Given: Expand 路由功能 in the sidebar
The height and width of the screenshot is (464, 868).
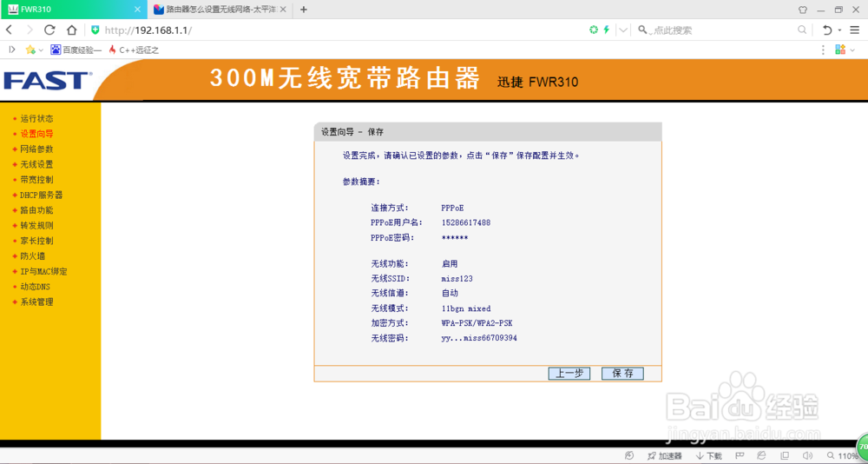Looking at the screenshot, I should [x=36, y=210].
